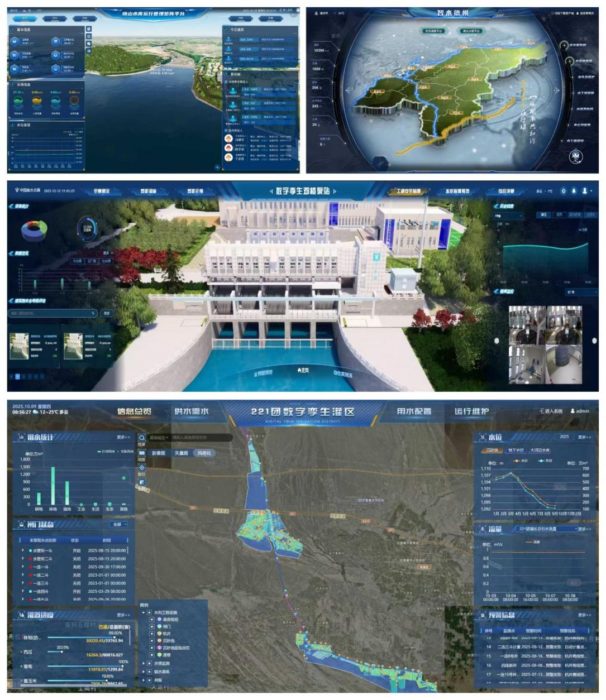Viewport: 606px width, 700px height.
Task: Open the 221团灌区总引水流量 dropdown
Action: click(x=546, y=529)
